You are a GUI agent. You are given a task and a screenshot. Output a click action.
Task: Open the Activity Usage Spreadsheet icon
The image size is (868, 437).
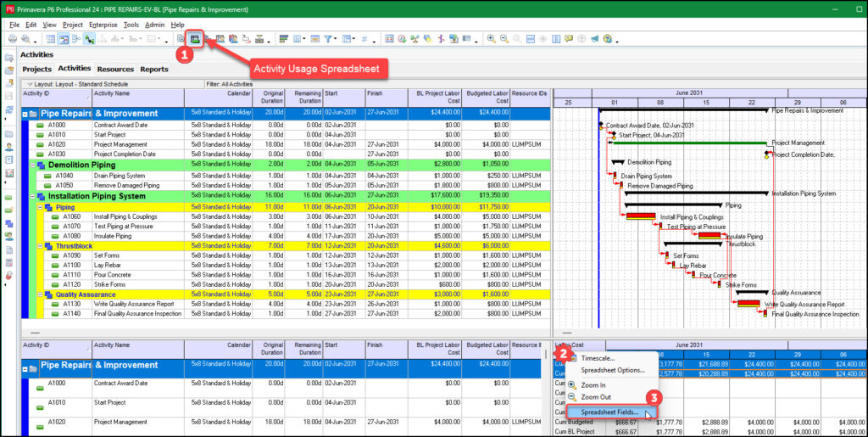click(x=194, y=39)
